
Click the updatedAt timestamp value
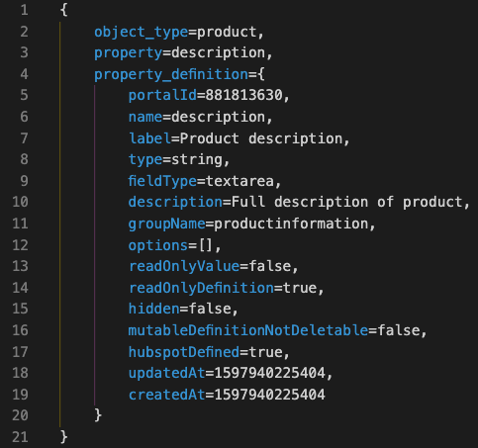coord(269,373)
